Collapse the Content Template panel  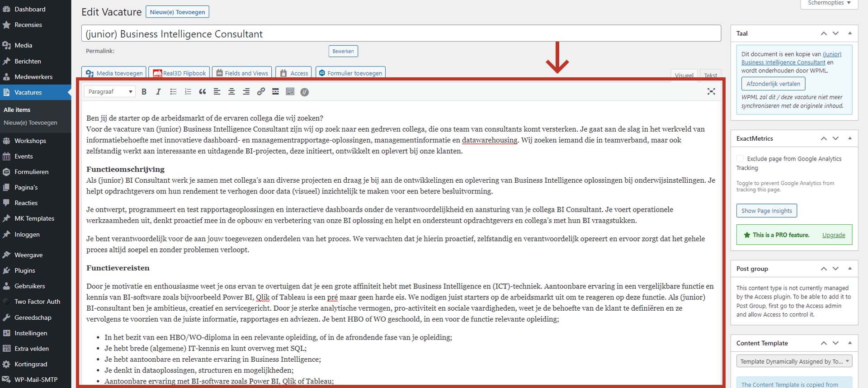[x=850, y=343]
